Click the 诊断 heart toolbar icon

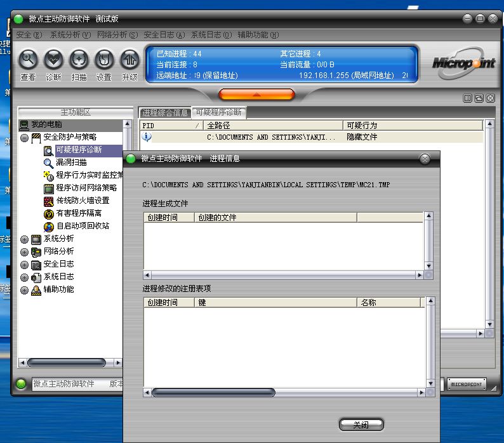[53, 60]
